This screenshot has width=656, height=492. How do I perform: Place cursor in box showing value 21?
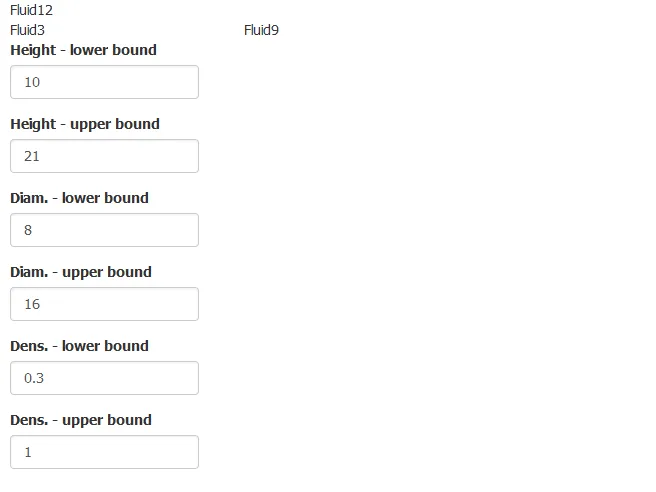coord(104,156)
